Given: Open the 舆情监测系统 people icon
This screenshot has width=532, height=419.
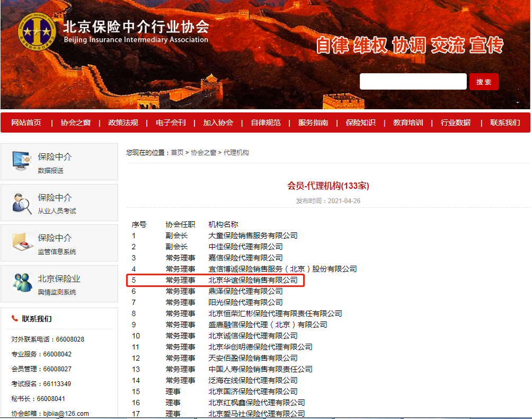Looking at the screenshot, I should pos(22,283).
